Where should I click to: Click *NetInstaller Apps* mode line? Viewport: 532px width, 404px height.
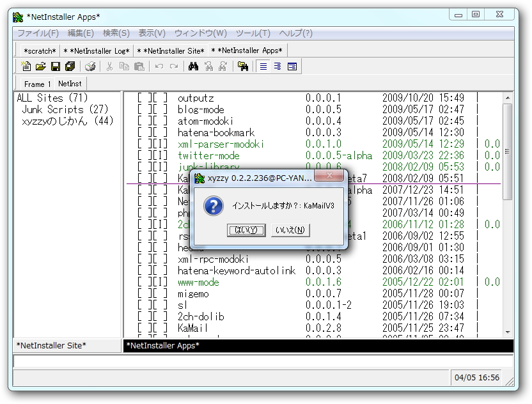(x=318, y=346)
